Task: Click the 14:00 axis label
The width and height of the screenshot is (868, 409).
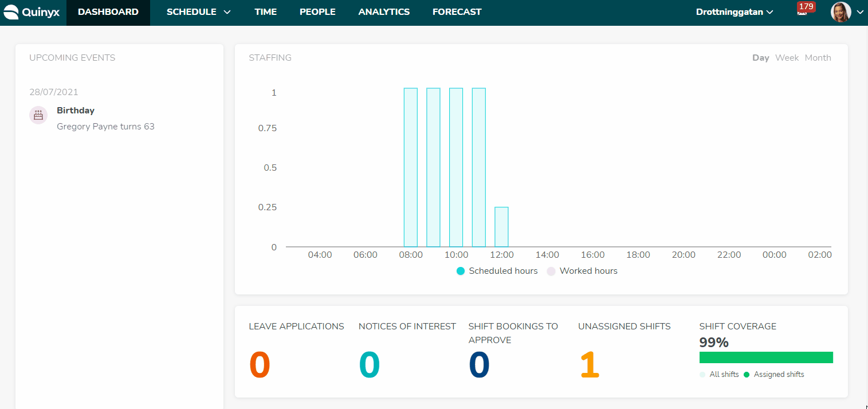Action: click(x=547, y=255)
